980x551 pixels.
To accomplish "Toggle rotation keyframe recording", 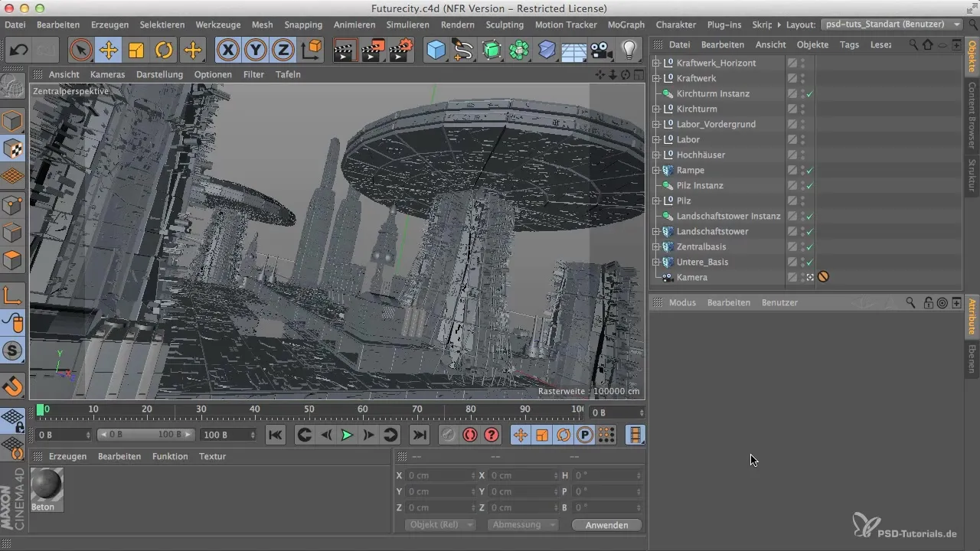I will [x=563, y=435].
